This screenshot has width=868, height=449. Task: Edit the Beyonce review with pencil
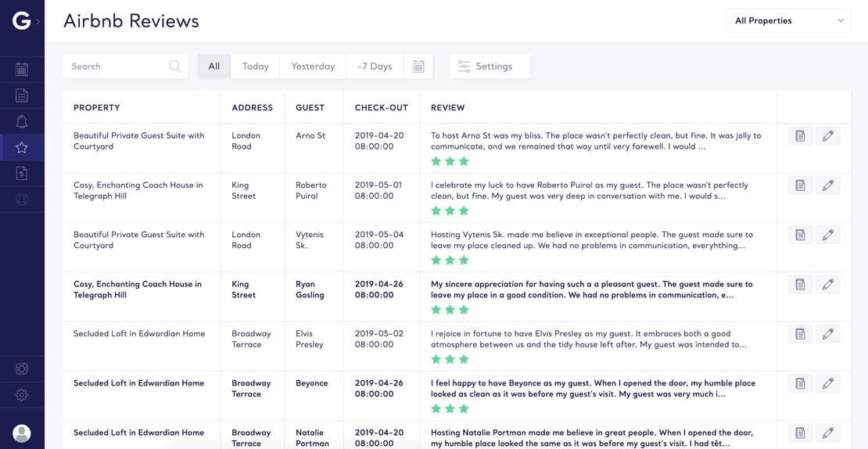click(828, 383)
